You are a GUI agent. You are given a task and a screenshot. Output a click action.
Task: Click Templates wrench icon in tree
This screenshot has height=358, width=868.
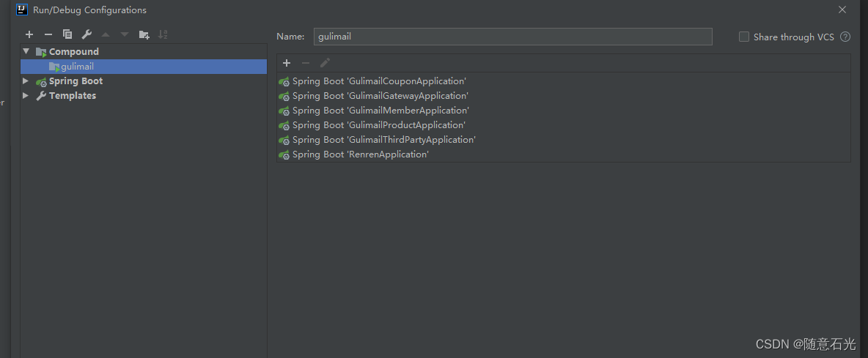(41, 96)
